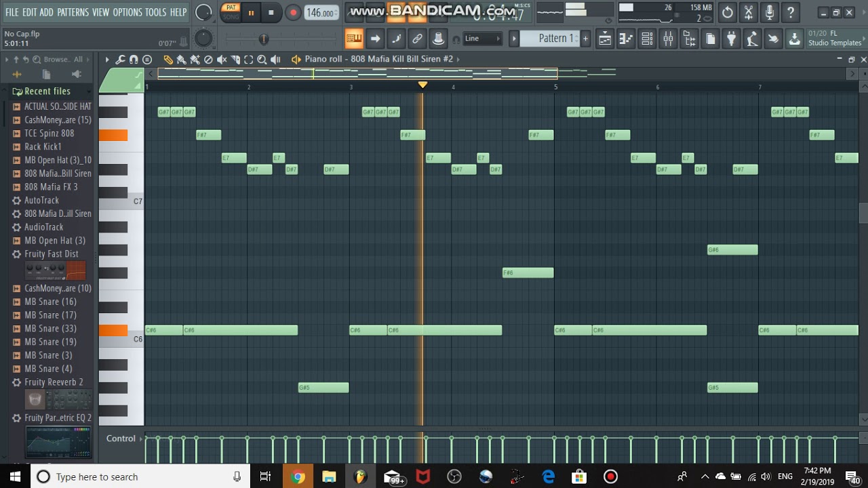Viewport: 868px width, 488px height.
Task: Click the download save arrow icon
Action: pos(794,39)
